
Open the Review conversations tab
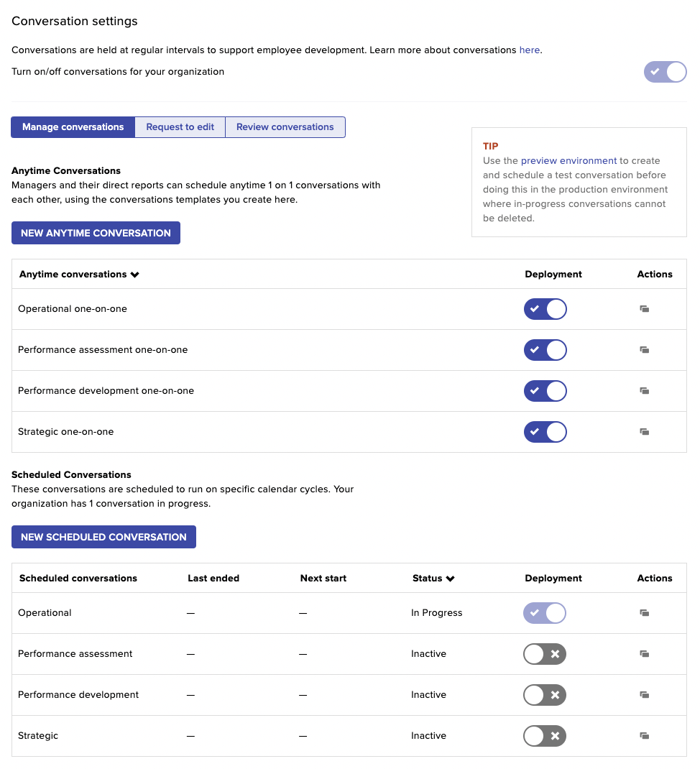(285, 126)
